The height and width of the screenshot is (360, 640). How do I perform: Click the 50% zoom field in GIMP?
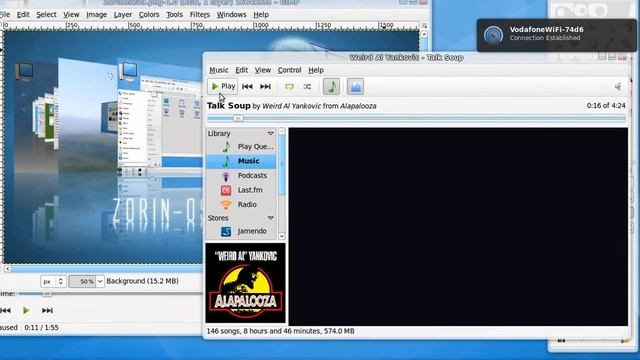[x=82, y=281]
